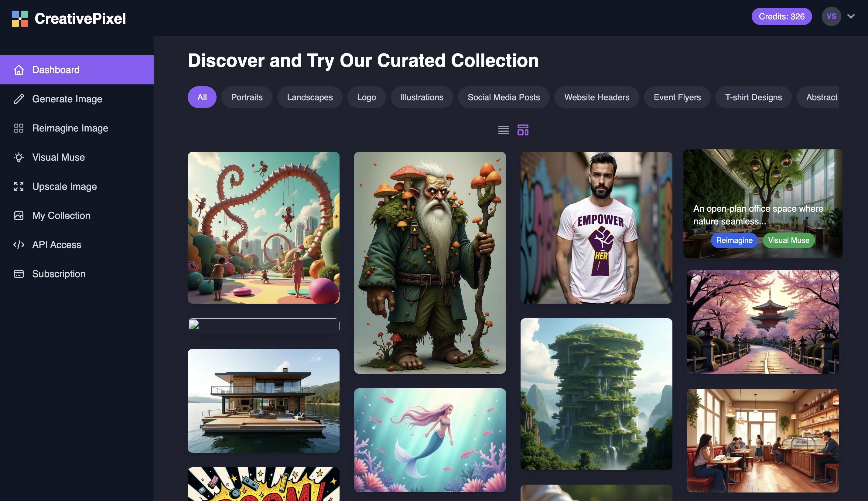Click the Illustrations filter tab
Screen dimensions: 868x501
[x=422, y=97]
